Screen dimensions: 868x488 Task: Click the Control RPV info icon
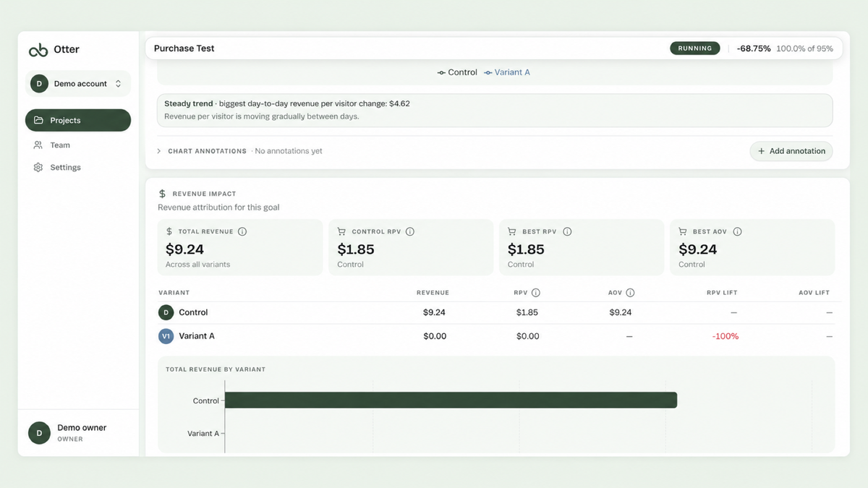[x=410, y=232]
